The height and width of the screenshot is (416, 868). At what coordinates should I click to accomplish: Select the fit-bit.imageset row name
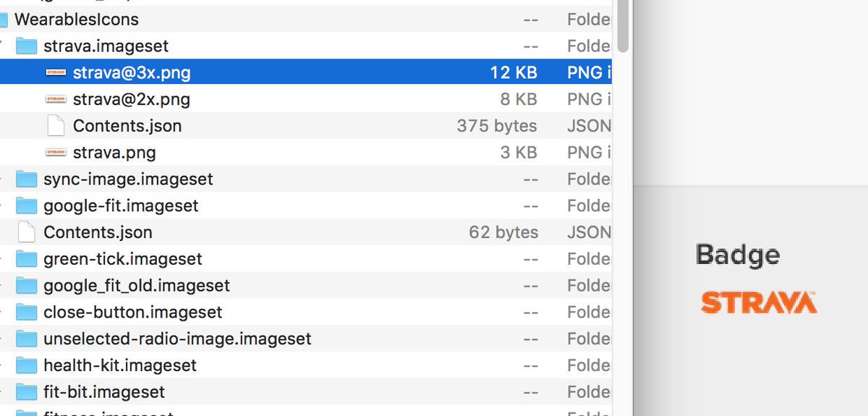(104, 392)
